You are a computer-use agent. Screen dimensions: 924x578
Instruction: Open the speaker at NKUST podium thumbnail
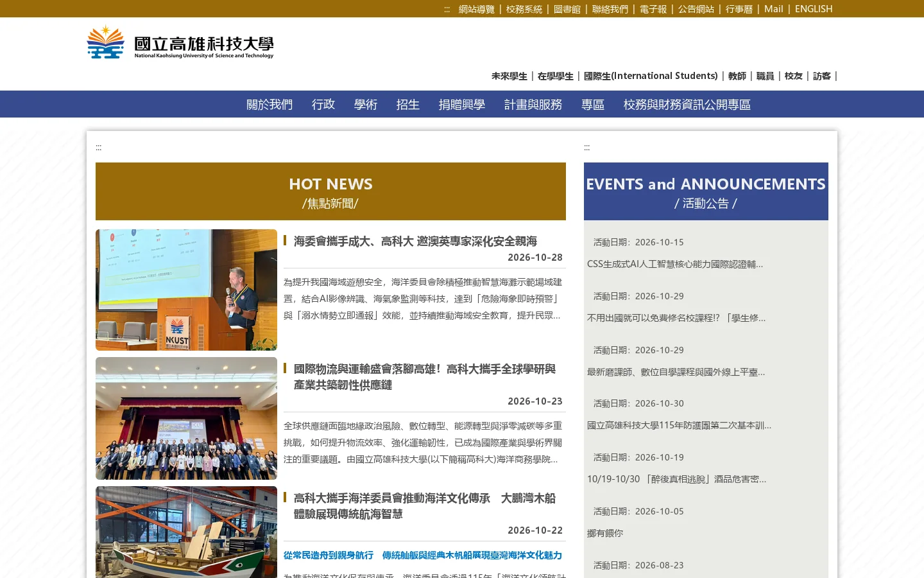186,290
